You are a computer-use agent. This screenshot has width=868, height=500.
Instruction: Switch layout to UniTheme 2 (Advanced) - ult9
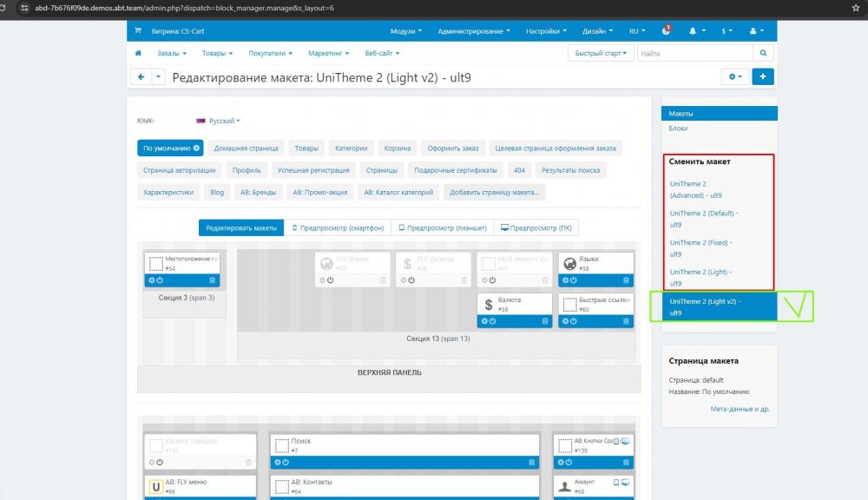tap(688, 189)
